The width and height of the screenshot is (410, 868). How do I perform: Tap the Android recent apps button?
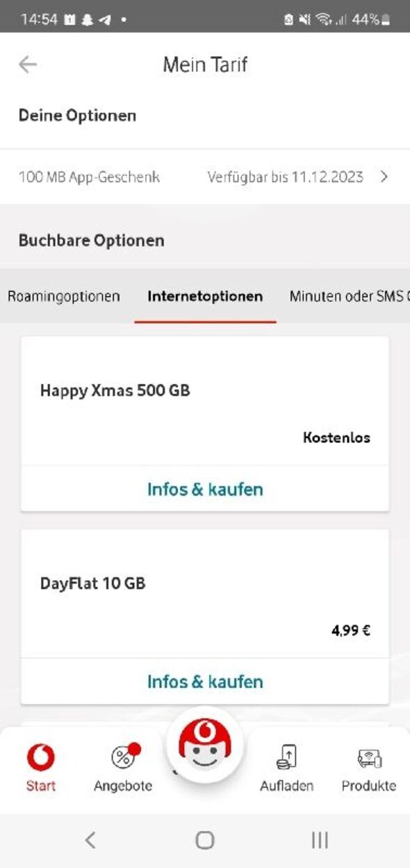pyautogui.click(x=320, y=840)
